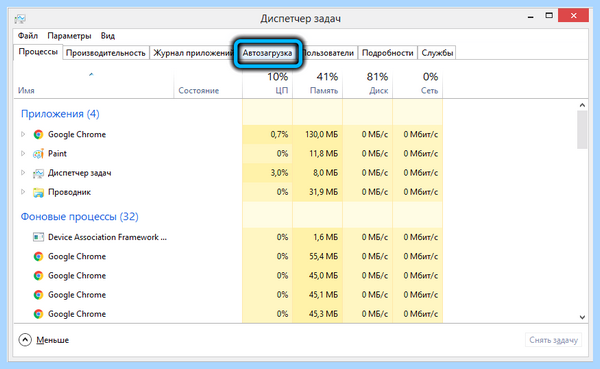This screenshot has width=600, height=369.
Task: Switch to the Производительность tab
Action: tap(106, 53)
